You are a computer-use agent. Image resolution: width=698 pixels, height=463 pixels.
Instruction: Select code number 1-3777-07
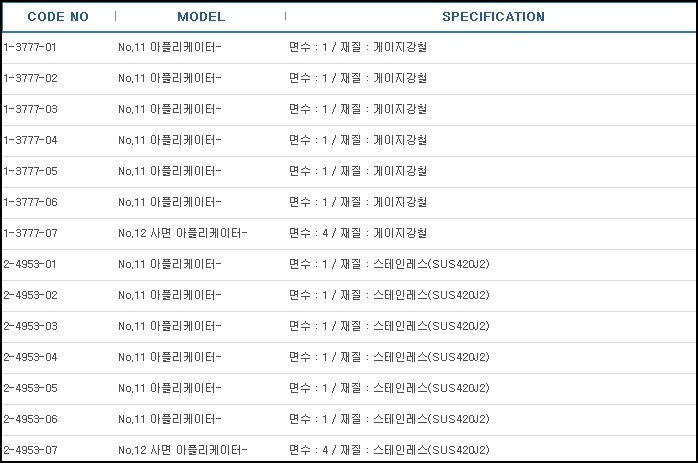[30, 233]
